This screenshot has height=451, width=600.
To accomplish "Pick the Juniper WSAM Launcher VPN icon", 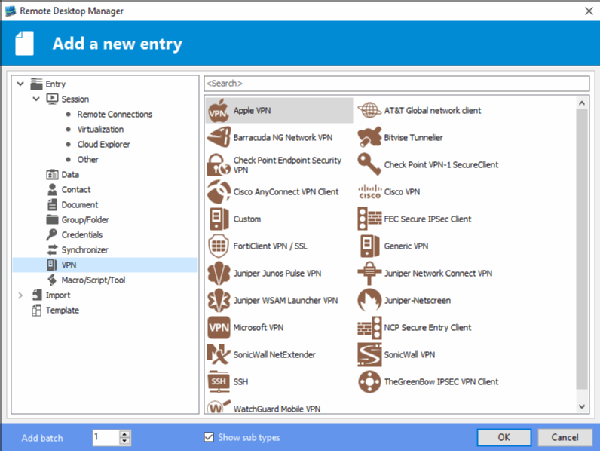I will coord(218,300).
